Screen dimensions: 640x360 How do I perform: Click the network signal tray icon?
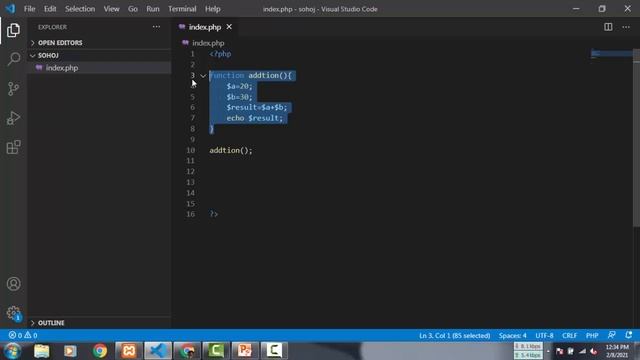pos(582,351)
